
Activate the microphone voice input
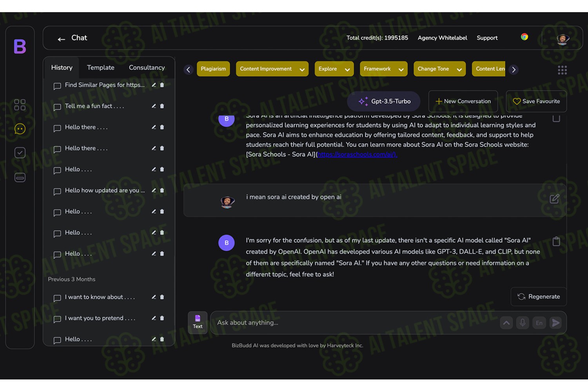[x=523, y=323]
